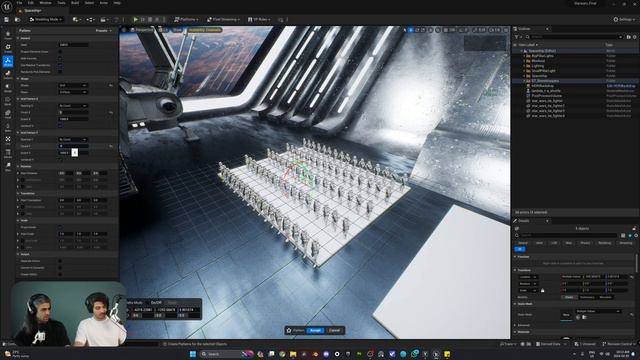Toggle Centered X checkbox
Screen dimensions: 640x360
pos(60,126)
